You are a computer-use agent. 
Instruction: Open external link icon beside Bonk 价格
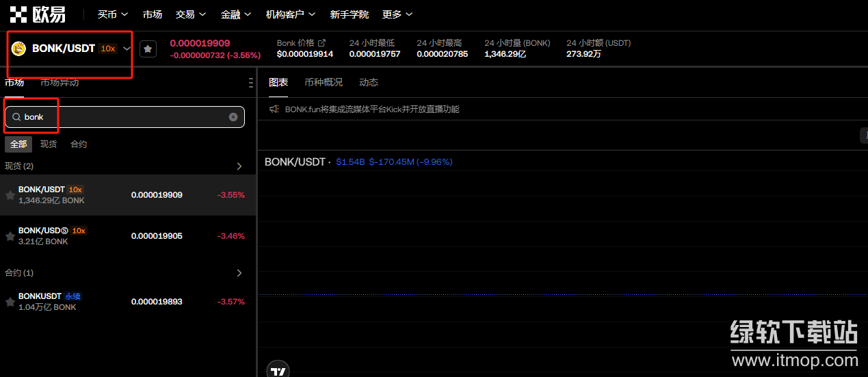coord(322,43)
